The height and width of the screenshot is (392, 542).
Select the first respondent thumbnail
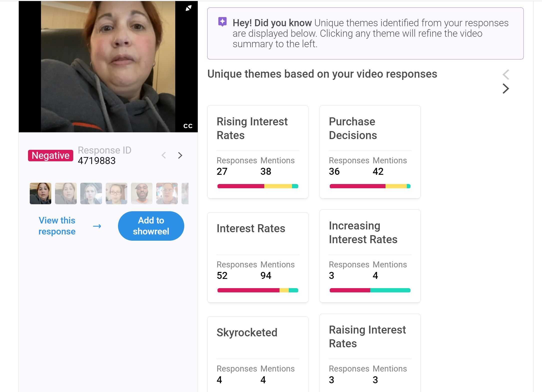pos(40,194)
